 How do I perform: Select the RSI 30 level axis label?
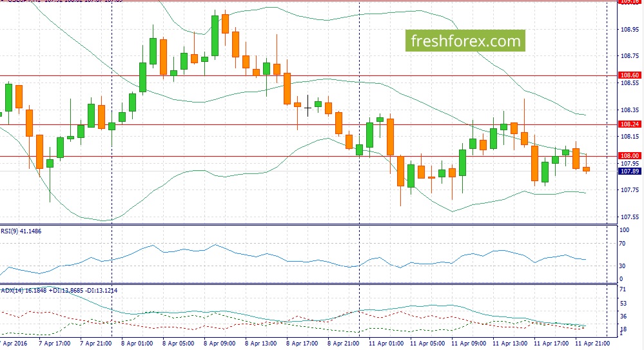tap(623, 266)
